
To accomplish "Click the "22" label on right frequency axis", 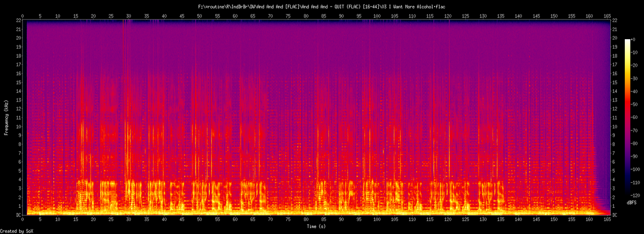I will (x=615, y=20).
